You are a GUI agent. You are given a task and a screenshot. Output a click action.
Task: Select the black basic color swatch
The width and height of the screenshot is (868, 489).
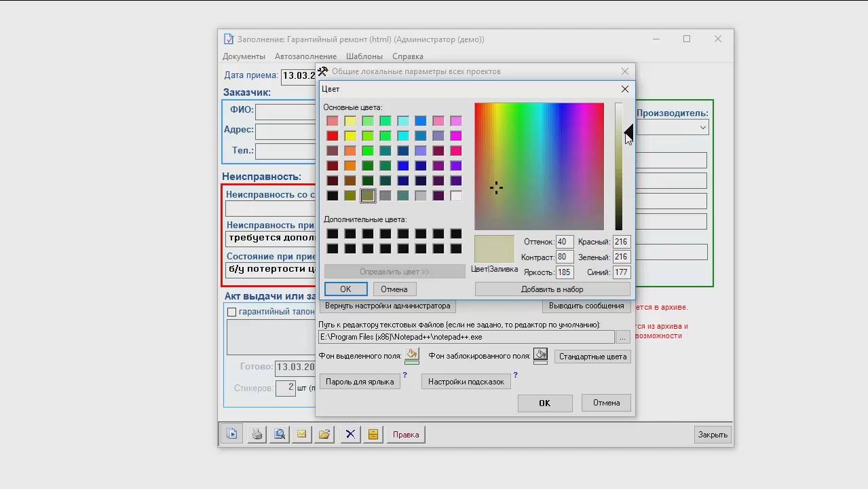coord(333,196)
